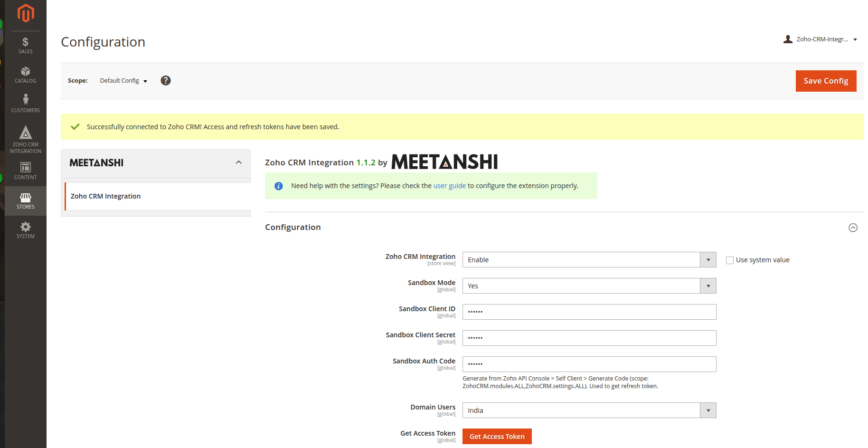This screenshot has height=448, width=868.
Task: Focus the Sandbox Auth Code field
Action: (589, 364)
